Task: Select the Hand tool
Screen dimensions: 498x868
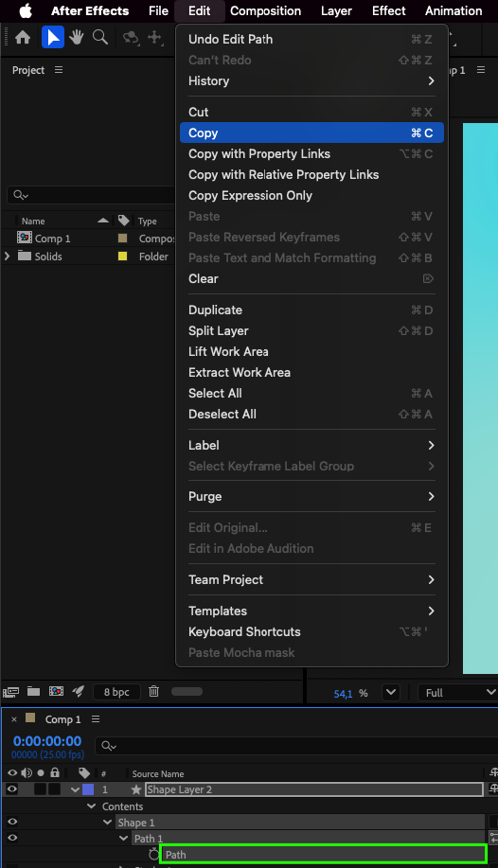Action: (x=77, y=37)
